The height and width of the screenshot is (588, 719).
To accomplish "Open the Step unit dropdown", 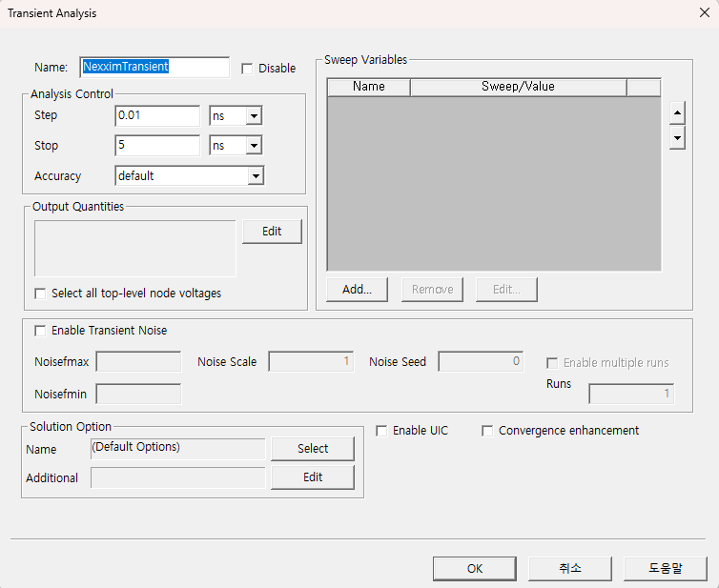I will [x=254, y=116].
